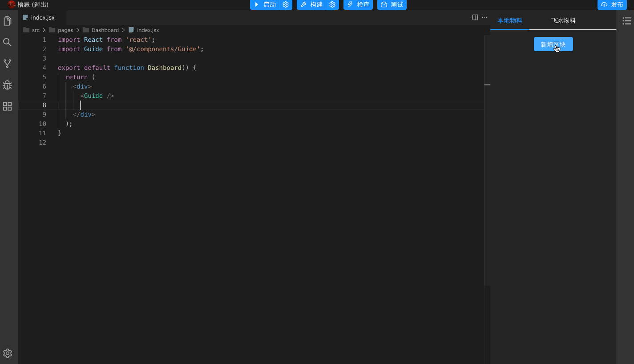This screenshot has width=634, height=364.
Task: Open the editor's more actions (…) menu
Action: click(485, 17)
